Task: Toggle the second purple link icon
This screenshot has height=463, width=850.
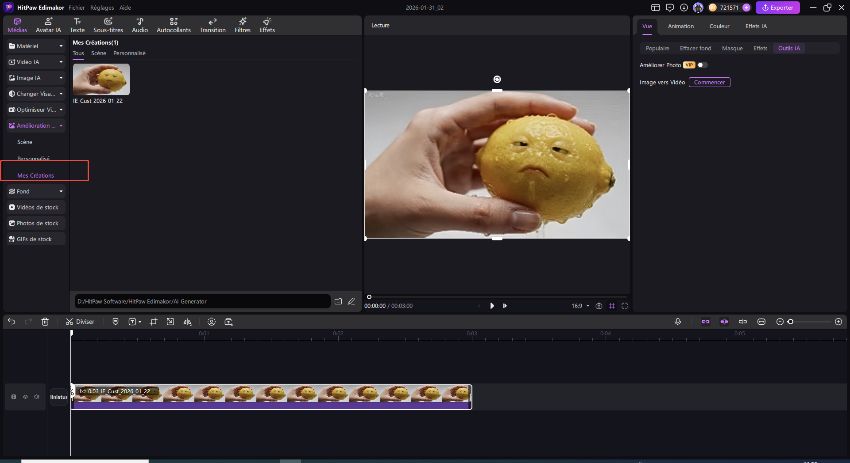Action: tap(724, 321)
